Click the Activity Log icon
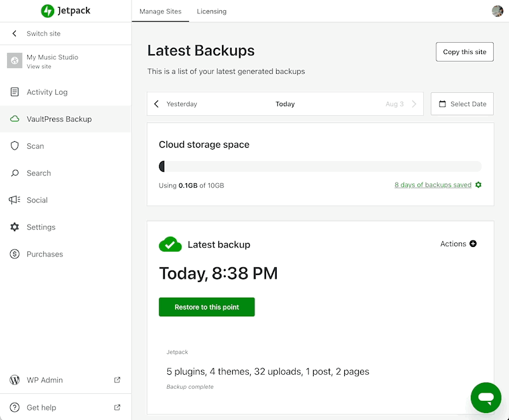The height and width of the screenshot is (420, 509). coord(15,92)
